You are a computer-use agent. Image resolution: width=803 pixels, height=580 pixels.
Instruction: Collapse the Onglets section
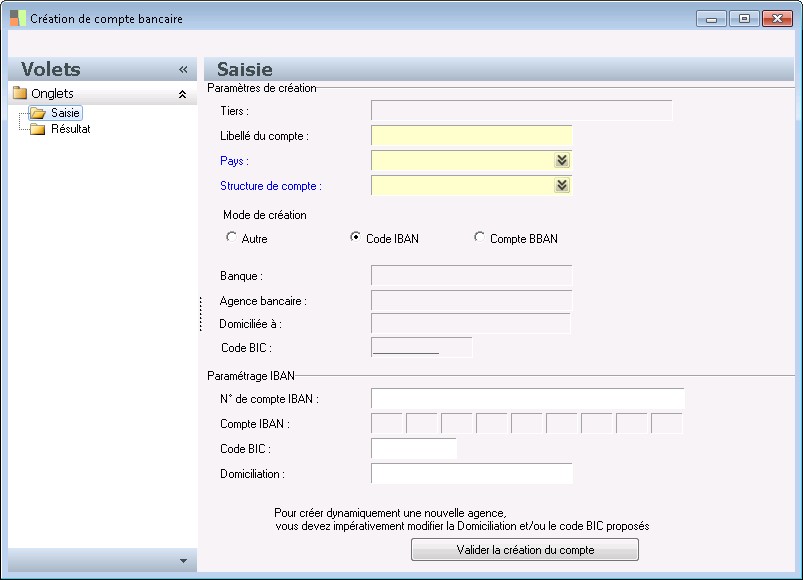pos(182,94)
